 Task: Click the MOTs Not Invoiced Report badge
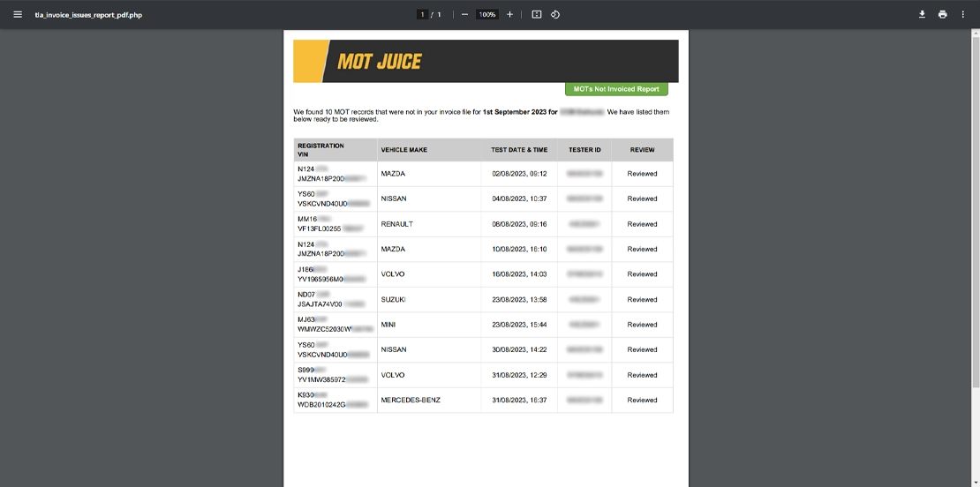616,88
